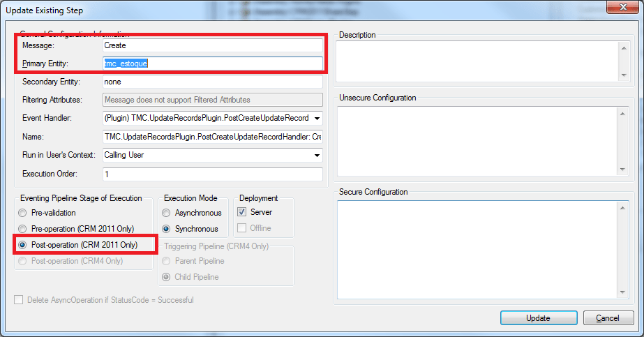
Task: Choose Asynchronous execution mode
Action: pyautogui.click(x=167, y=213)
